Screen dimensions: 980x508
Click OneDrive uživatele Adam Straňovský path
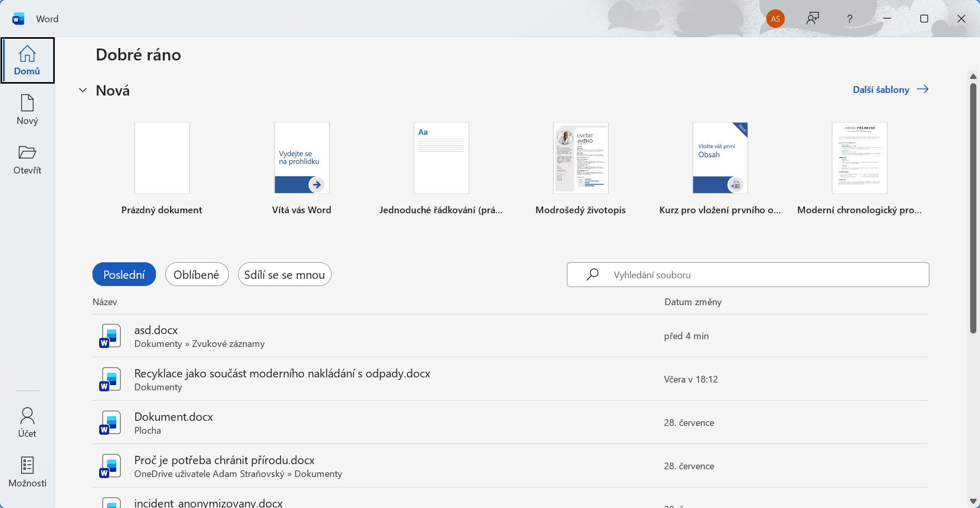[238, 474]
